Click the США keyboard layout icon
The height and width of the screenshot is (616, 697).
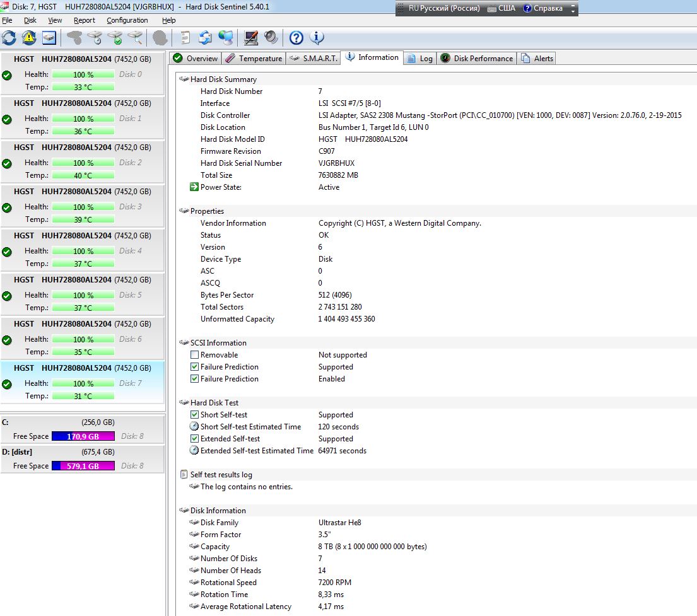pyautogui.click(x=491, y=8)
